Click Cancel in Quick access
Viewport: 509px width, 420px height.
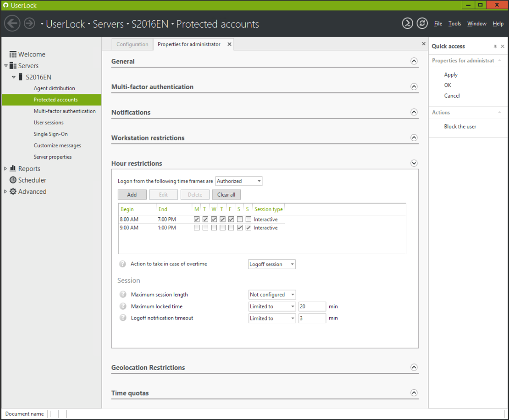pos(452,95)
